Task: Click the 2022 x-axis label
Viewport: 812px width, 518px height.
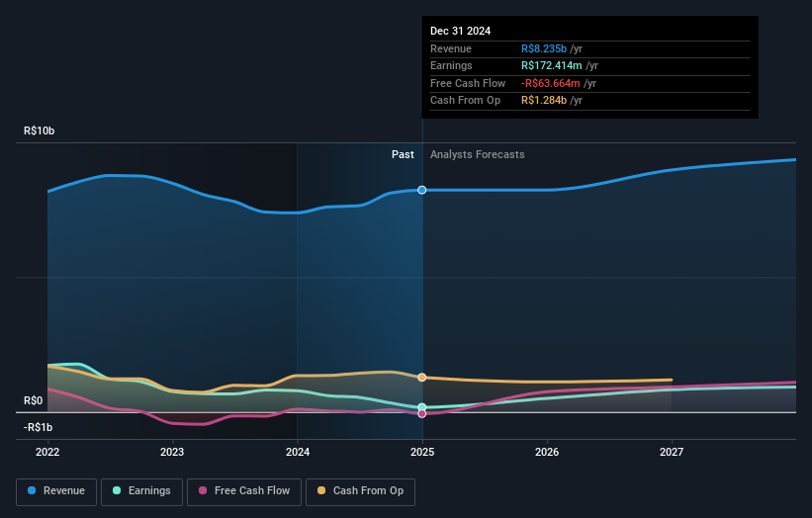Action: pos(47,452)
